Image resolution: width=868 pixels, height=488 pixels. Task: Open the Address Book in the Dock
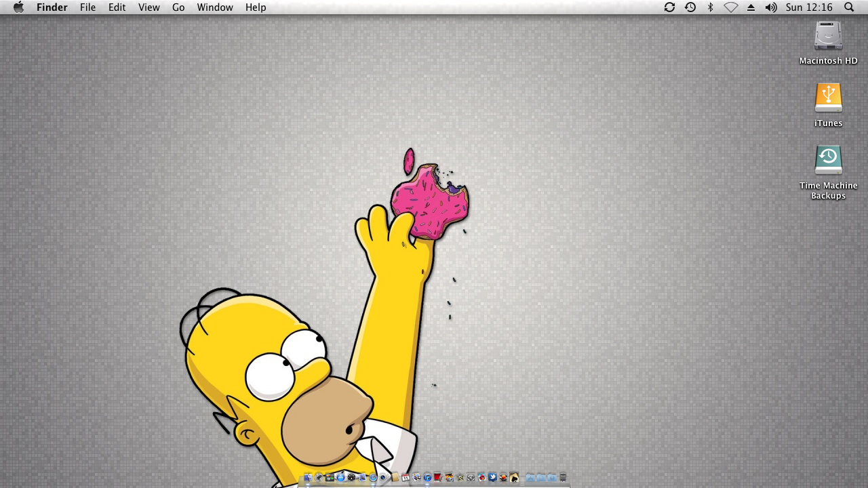(x=395, y=477)
